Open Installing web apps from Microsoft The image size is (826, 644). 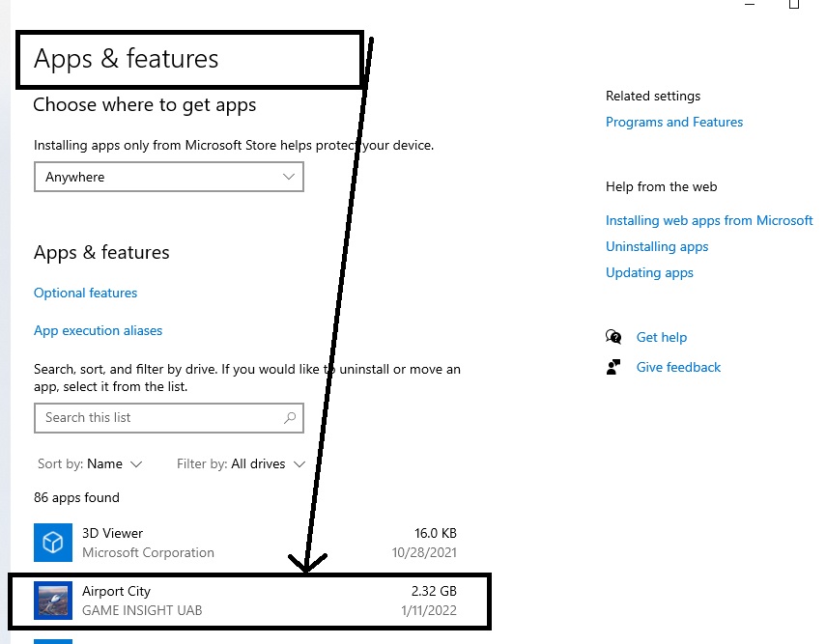[709, 220]
